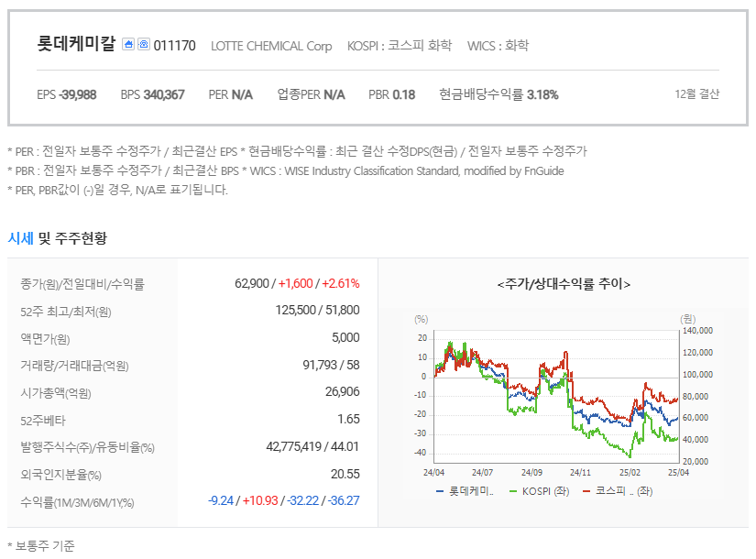Select the PBR 0.18 value
This screenshot has height=559, width=756.
391,94
